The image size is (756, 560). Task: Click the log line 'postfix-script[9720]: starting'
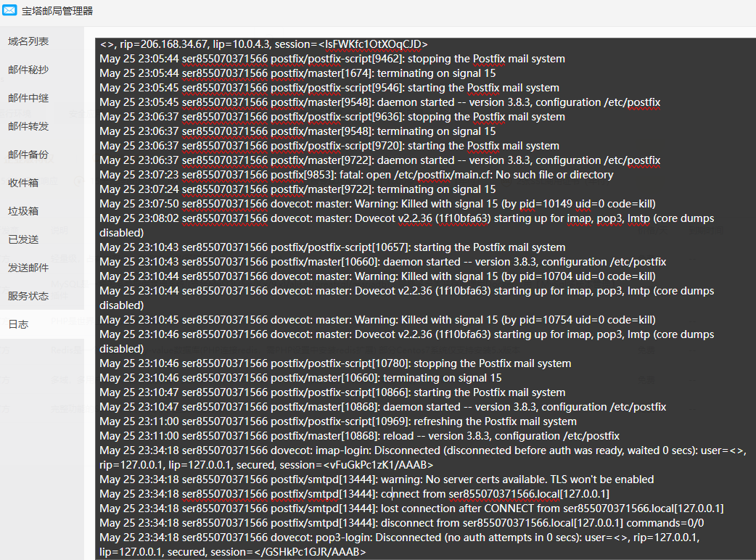[x=329, y=146]
